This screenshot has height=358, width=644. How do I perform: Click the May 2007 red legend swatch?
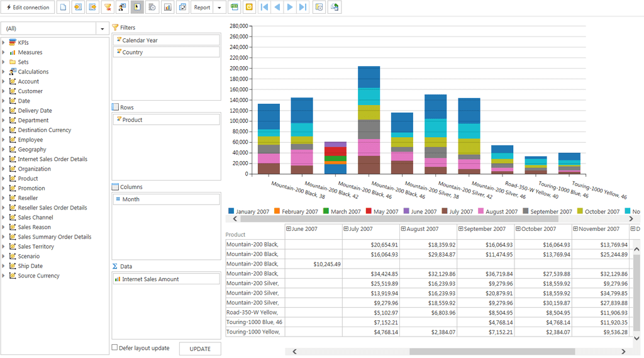369,211
